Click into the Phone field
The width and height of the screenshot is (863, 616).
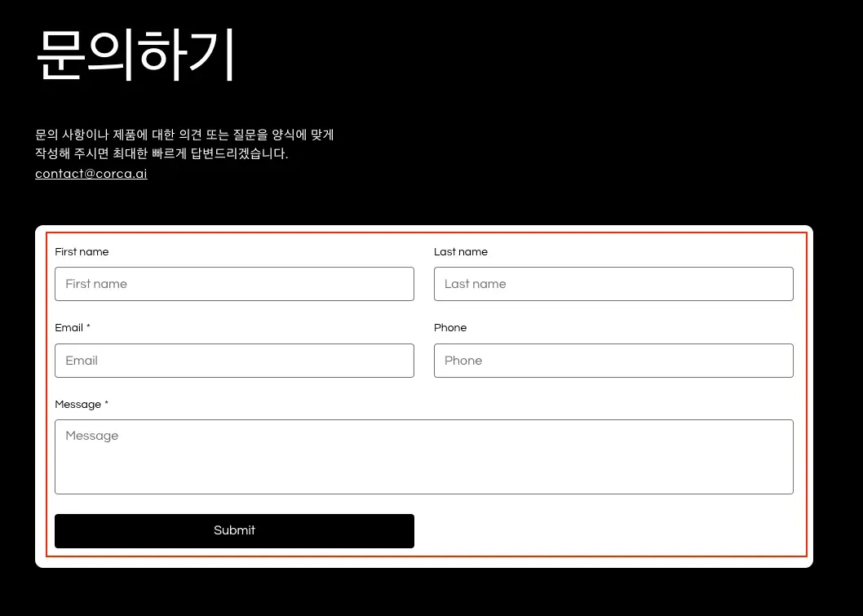pos(613,361)
